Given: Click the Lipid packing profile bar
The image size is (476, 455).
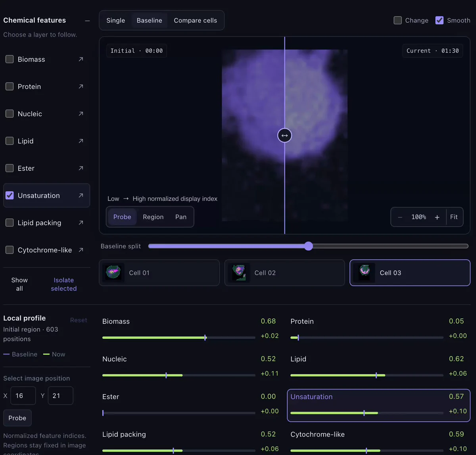Looking at the screenshot, I should coord(179,451).
